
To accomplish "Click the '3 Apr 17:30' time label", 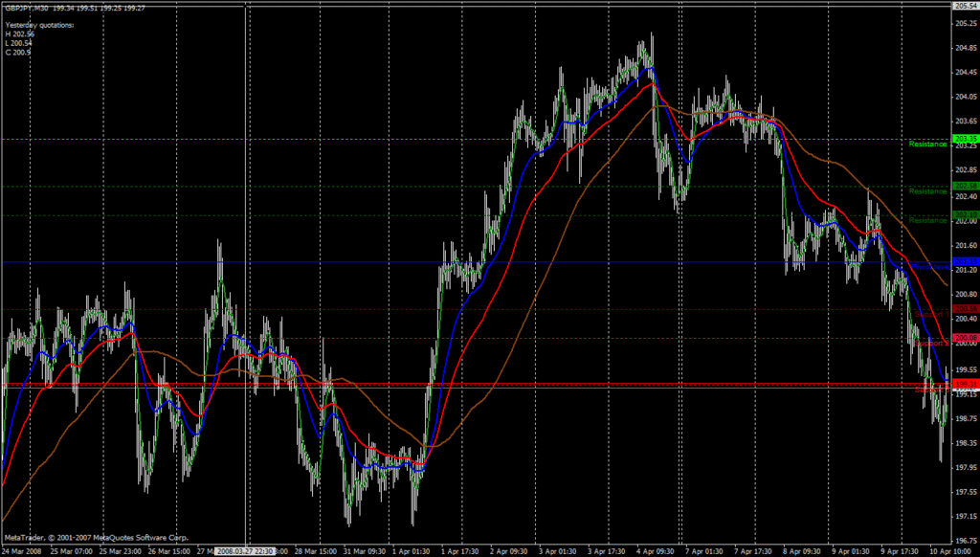I will point(607,552).
